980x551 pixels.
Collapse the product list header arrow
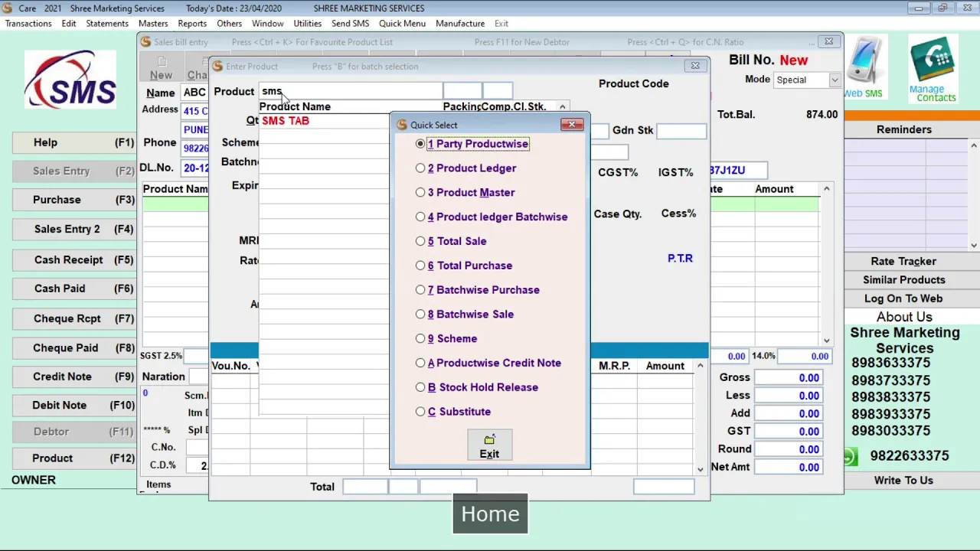[x=562, y=107]
